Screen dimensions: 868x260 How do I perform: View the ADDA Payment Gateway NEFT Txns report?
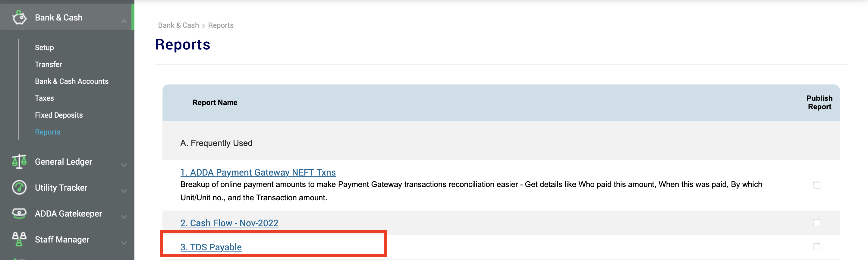coord(258,172)
